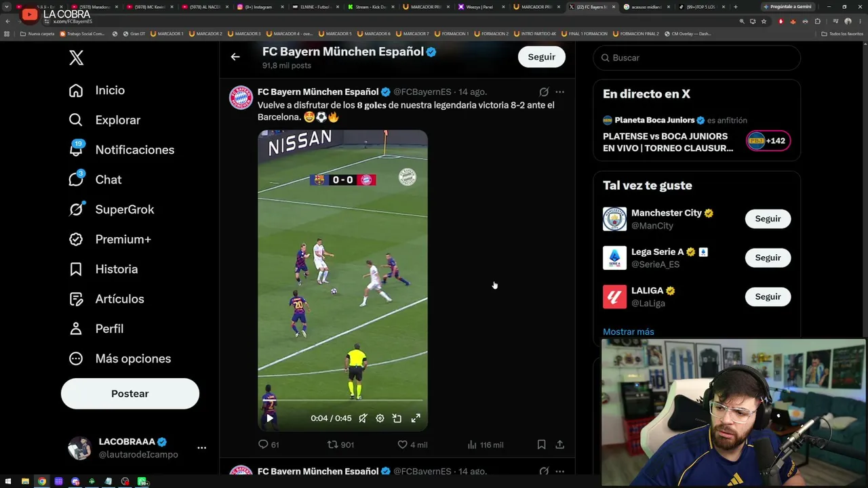Open the FORMACION 1 bookmark

click(452, 33)
